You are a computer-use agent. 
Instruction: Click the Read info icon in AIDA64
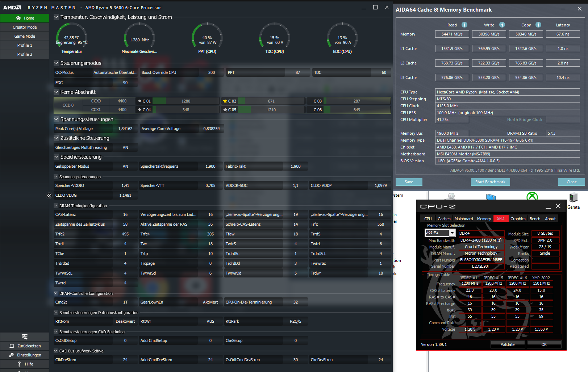pos(464,25)
